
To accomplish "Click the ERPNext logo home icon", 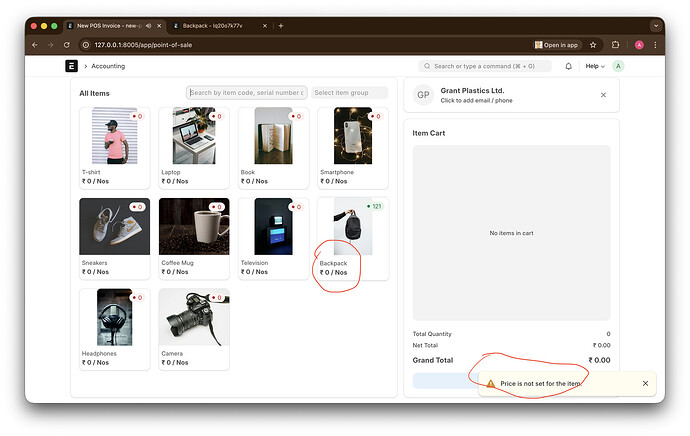I will 71,66.
